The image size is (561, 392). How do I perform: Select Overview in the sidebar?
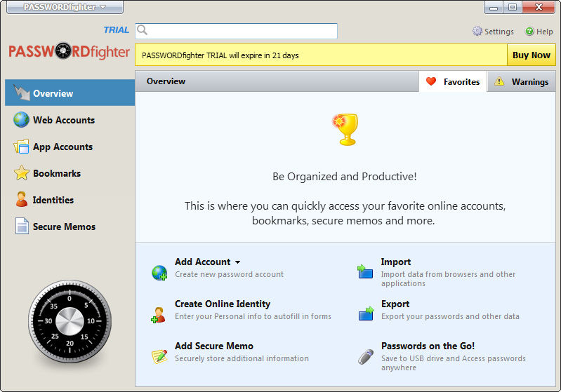tap(70, 93)
